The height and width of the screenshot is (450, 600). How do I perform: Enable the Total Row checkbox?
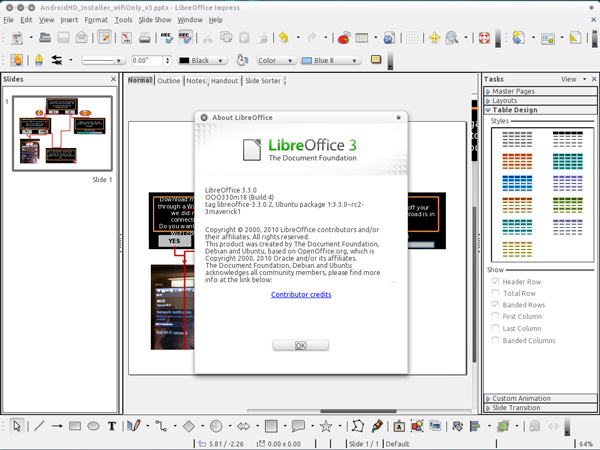pos(495,293)
